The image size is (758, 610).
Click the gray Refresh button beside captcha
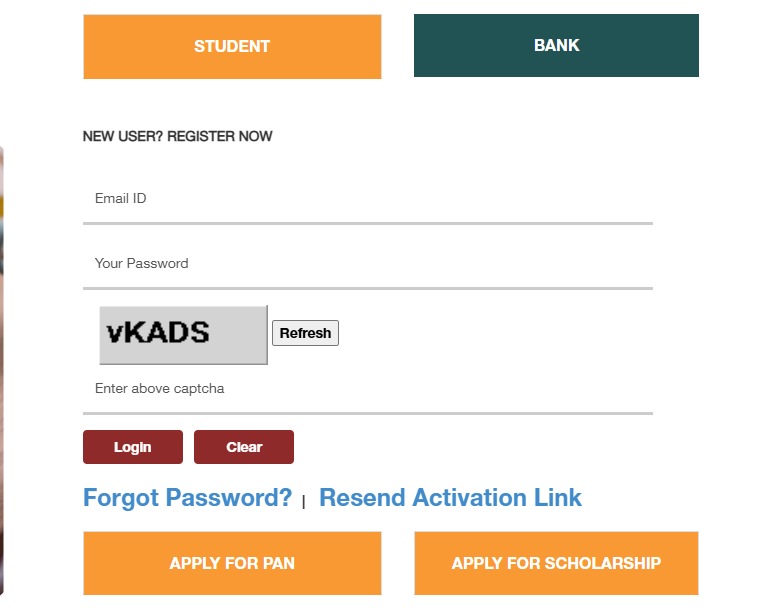(305, 333)
